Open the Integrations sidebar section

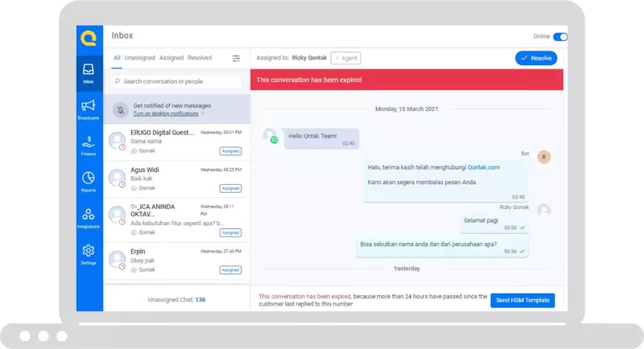[x=89, y=218]
